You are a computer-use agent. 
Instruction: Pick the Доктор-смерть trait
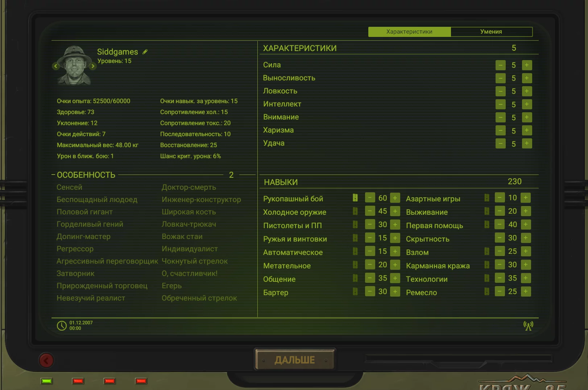click(189, 187)
